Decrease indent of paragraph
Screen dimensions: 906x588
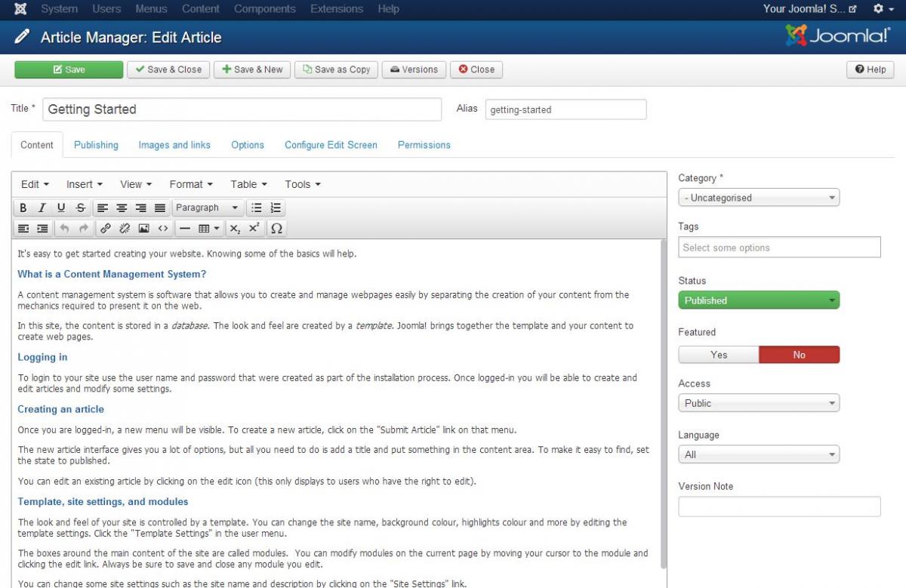click(x=23, y=228)
